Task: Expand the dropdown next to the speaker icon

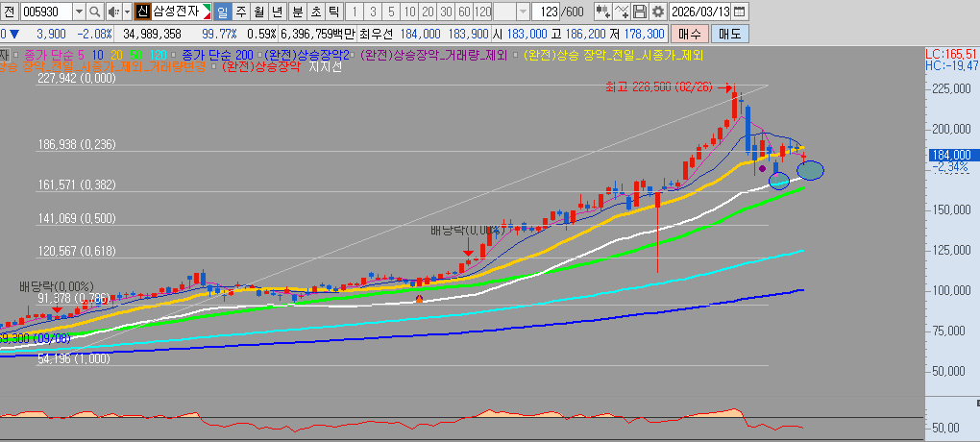Action: (127, 12)
